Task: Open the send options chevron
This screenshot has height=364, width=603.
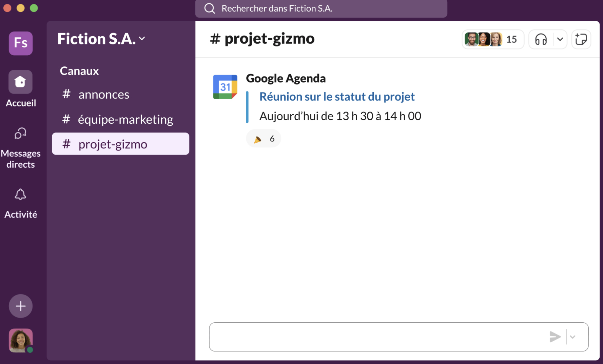Action: 573,337
